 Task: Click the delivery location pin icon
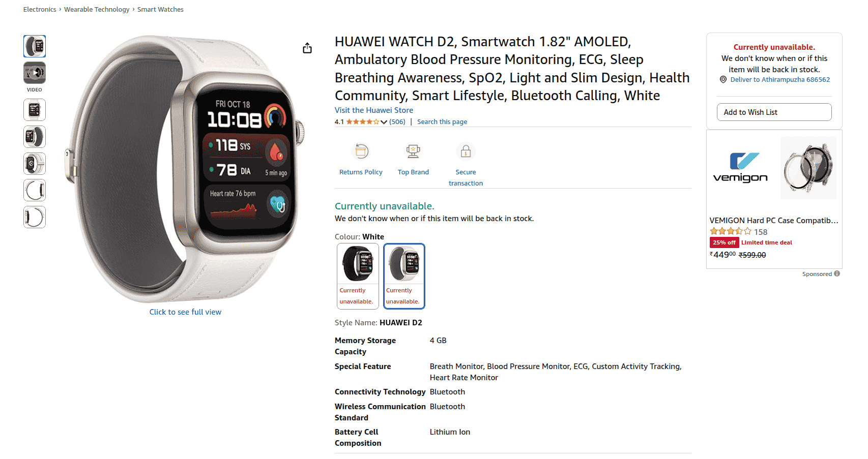(723, 80)
